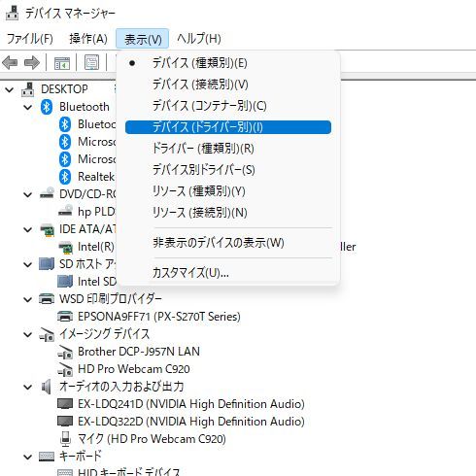Viewport: 476px width, 476px height.
Task: Click the DVD/CD-ROM drive category icon
Action: [x=47, y=194]
